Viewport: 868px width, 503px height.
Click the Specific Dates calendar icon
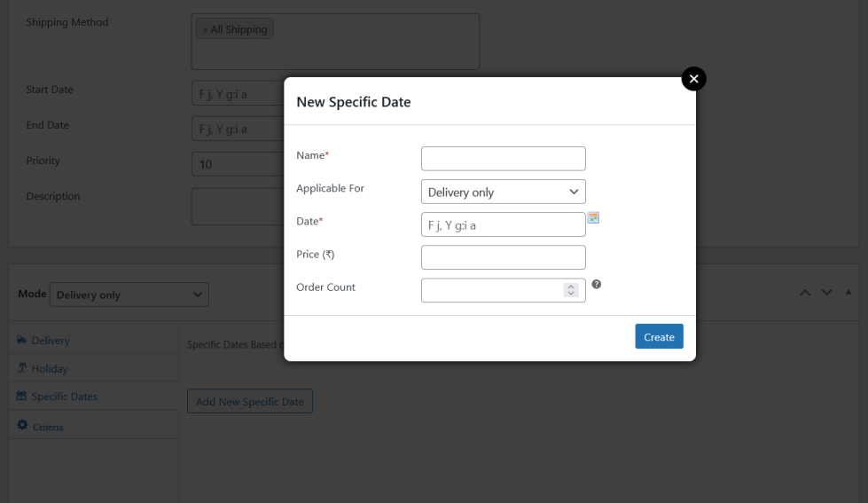21,396
